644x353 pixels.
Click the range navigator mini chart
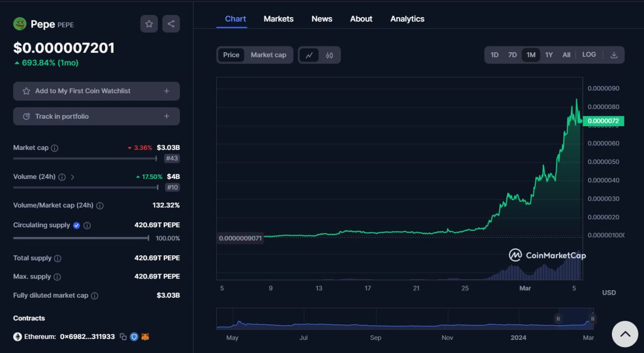coord(405,319)
